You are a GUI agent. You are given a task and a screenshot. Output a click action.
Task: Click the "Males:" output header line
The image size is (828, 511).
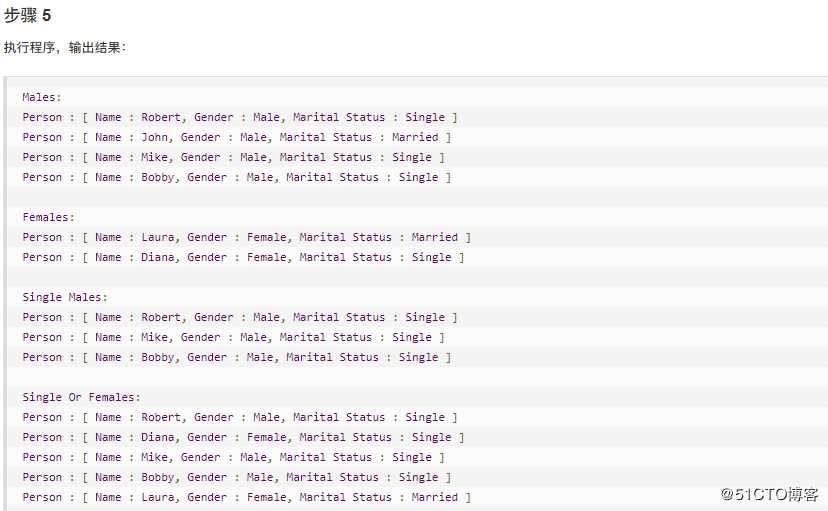[x=42, y=97]
